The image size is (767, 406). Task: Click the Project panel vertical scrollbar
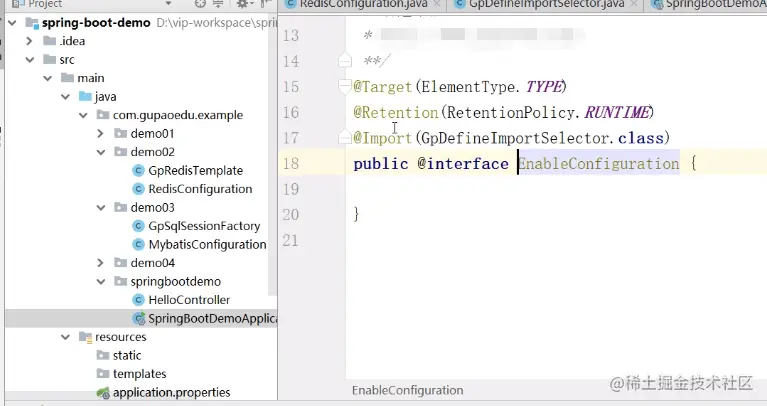click(273, 157)
